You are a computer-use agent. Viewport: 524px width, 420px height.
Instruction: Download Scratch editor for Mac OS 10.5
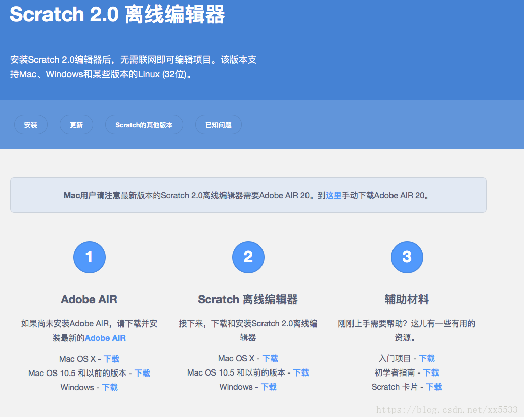(x=301, y=372)
